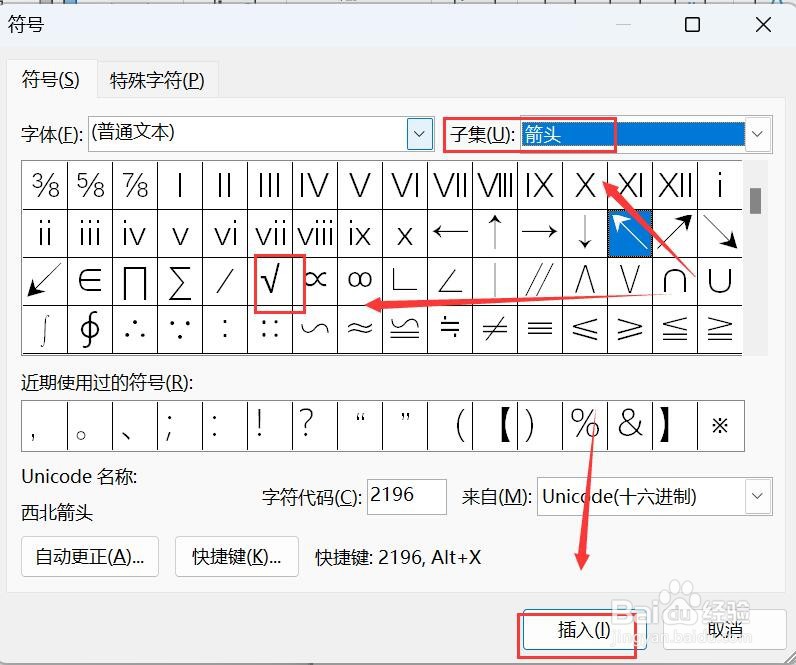Image resolution: width=796 pixels, height=665 pixels.
Task: Click the 西北箭头 Unicode name text
Action: tap(57, 513)
